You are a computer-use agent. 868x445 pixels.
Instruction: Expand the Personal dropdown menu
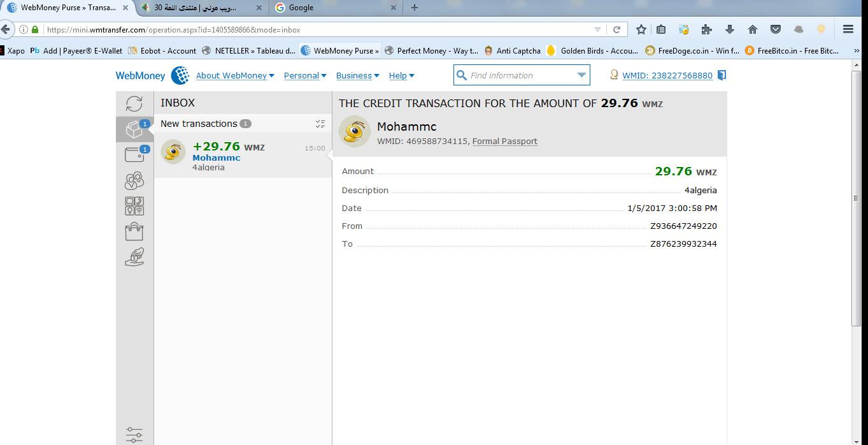pyautogui.click(x=304, y=75)
